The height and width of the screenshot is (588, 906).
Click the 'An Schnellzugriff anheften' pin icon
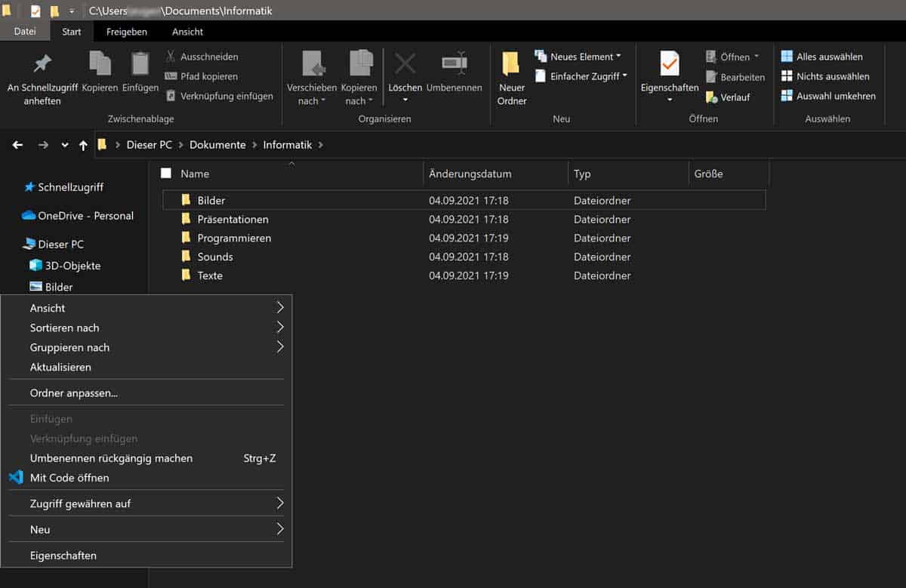(42, 64)
